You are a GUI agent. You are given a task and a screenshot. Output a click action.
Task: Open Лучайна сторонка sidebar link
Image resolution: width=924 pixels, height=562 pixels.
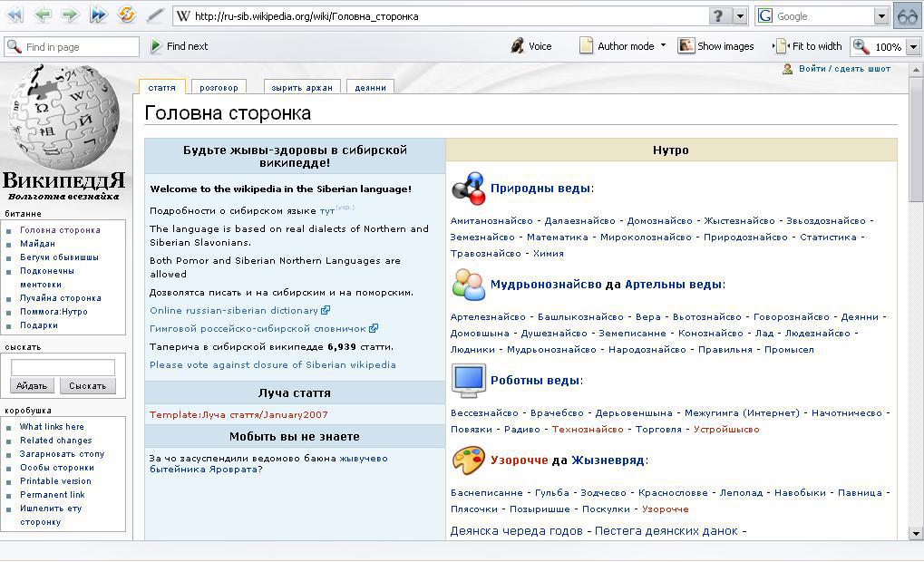coord(60,298)
